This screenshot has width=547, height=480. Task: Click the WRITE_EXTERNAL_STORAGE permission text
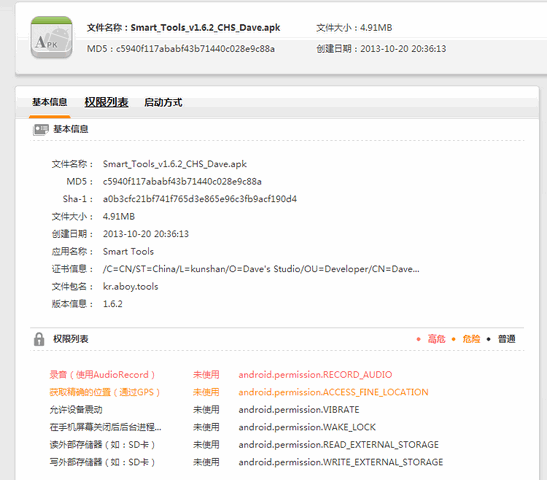(341, 462)
